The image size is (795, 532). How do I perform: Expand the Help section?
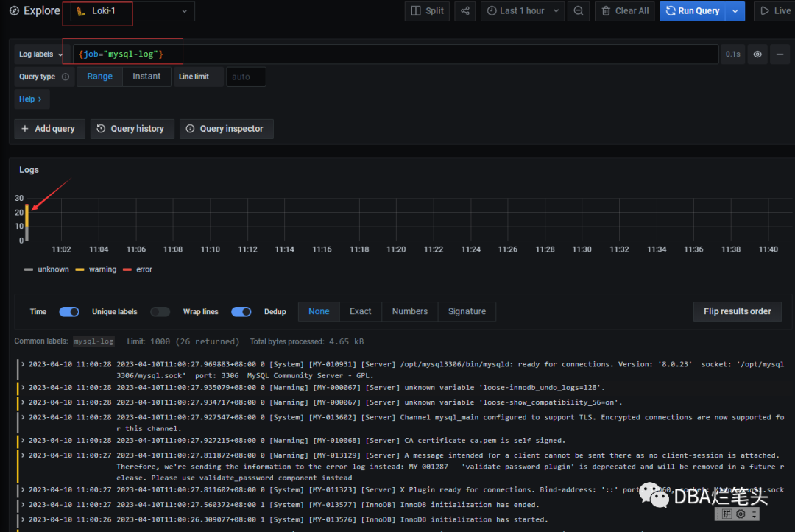click(31, 99)
